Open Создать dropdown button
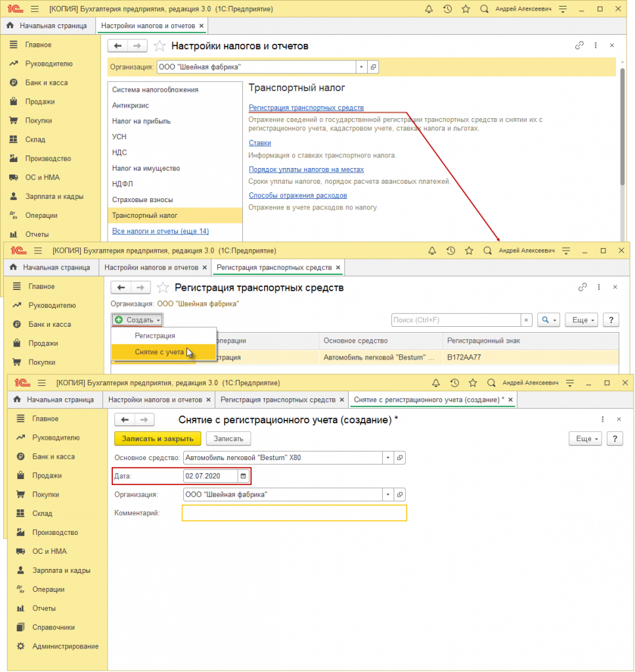The width and height of the screenshot is (635, 672). point(137,320)
